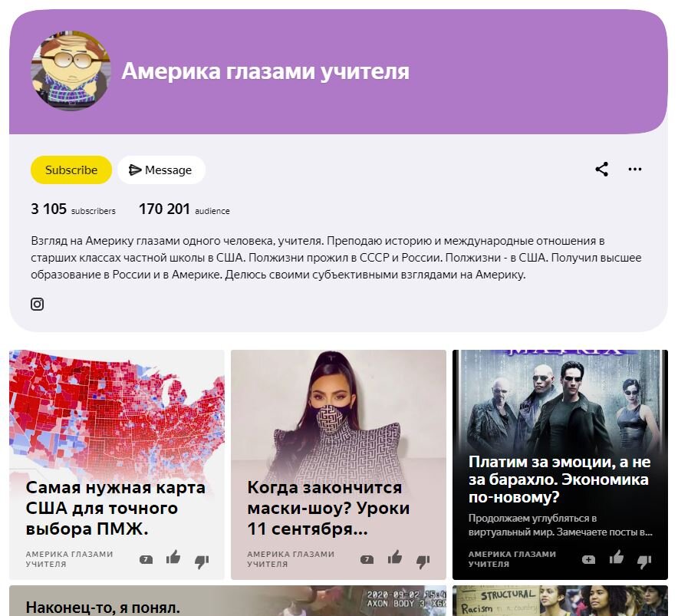Share the channel via the share icon
Screen dimensions: 678x616
pyautogui.click(x=601, y=170)
